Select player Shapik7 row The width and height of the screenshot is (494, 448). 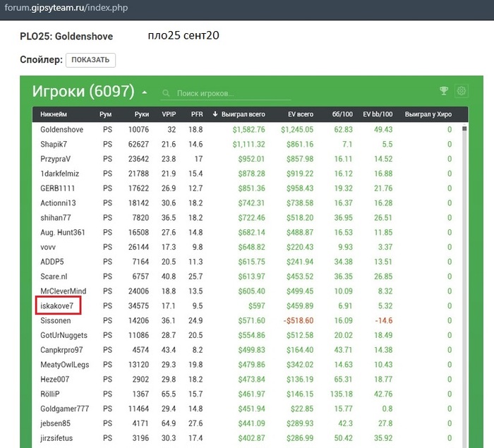(x=246, y=145)
